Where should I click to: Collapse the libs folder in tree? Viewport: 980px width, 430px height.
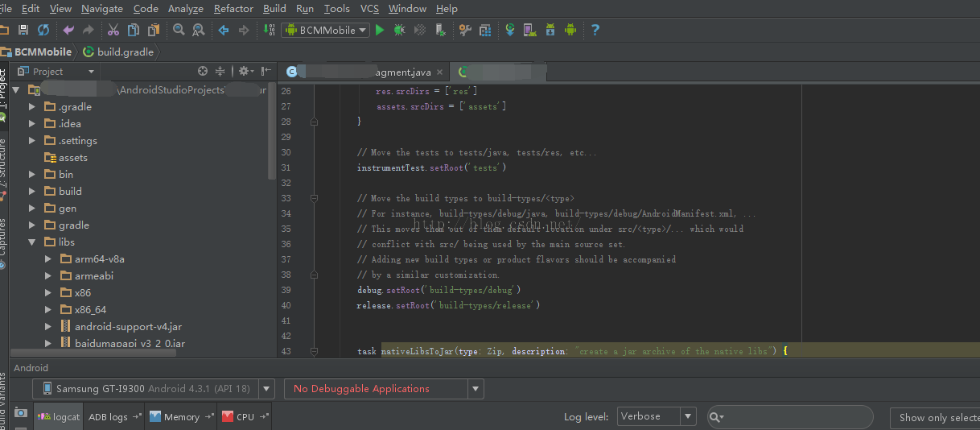pos(32,242)
